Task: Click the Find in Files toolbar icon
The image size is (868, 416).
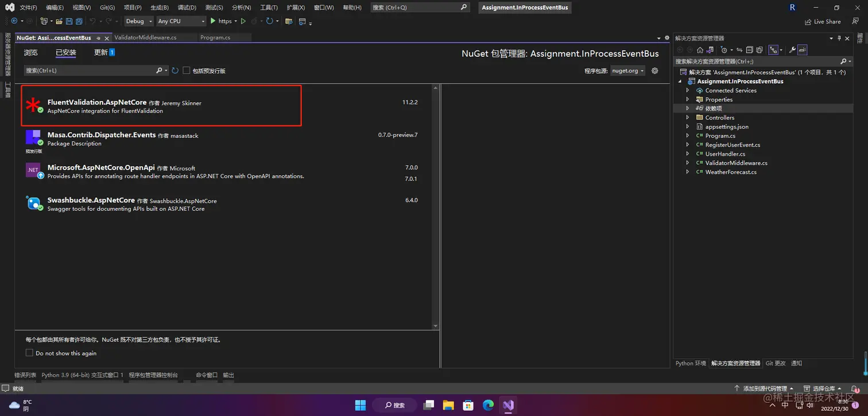Action: pos(288,21)
